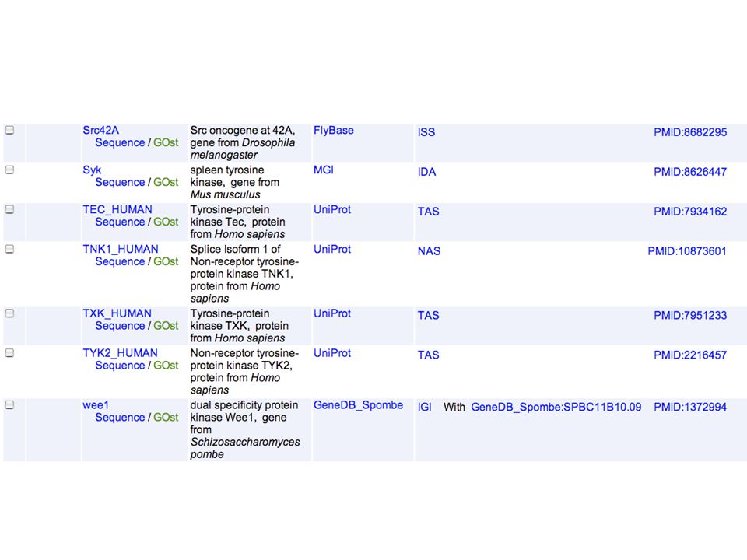The width and height of the screenshot is (747, 560).
Task: Run GOst for Syk
Action: pyautogui.click(x=166, y=182)
